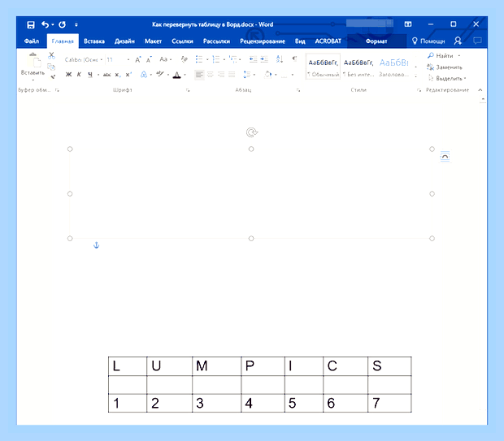Click the Вставить paste button
504x441 pixels.
[33, 64]
